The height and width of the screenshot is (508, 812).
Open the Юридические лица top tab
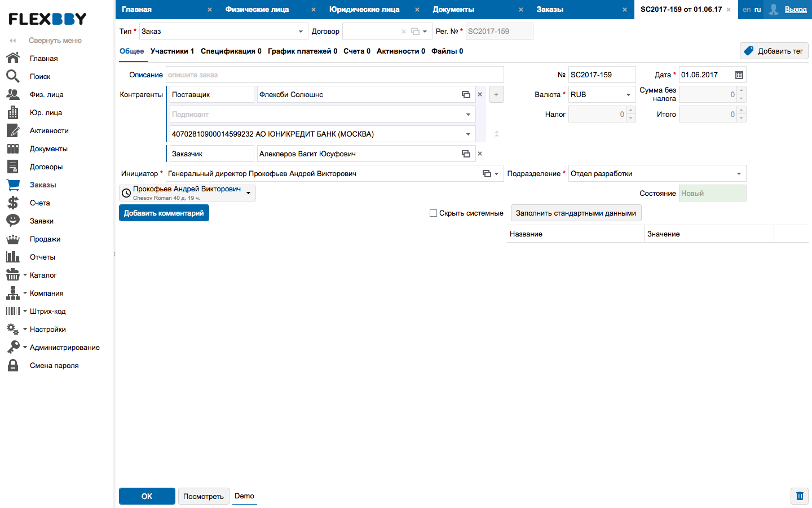tap(364, 10)
